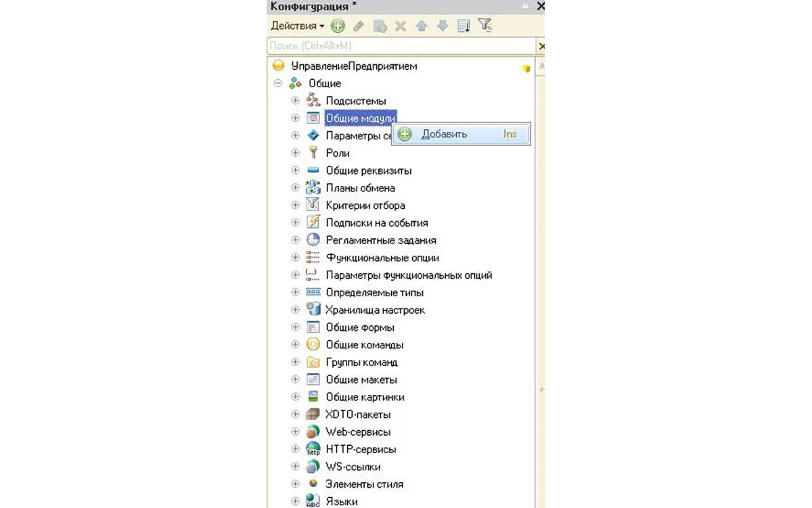
Task: Select the Общие формы row
Action: pos(360,327)
